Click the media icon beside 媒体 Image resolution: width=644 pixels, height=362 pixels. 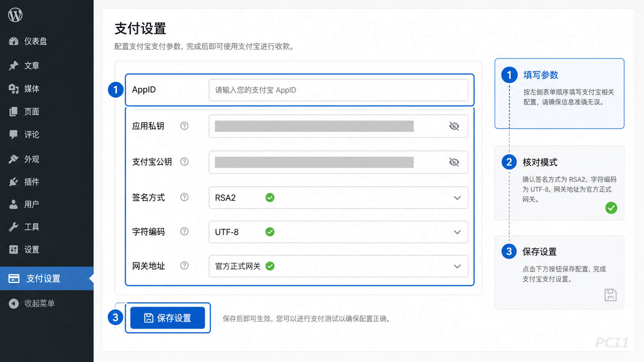point(14,89)
